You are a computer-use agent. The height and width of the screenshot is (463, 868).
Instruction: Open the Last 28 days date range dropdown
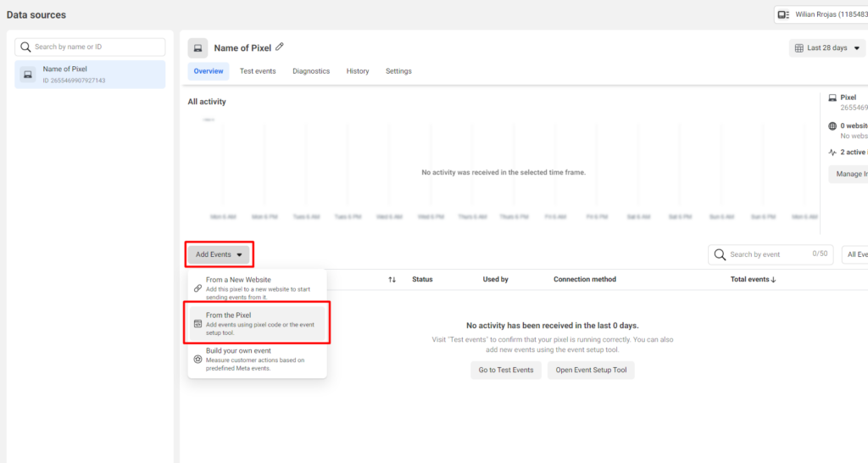(x=827, y=48)
